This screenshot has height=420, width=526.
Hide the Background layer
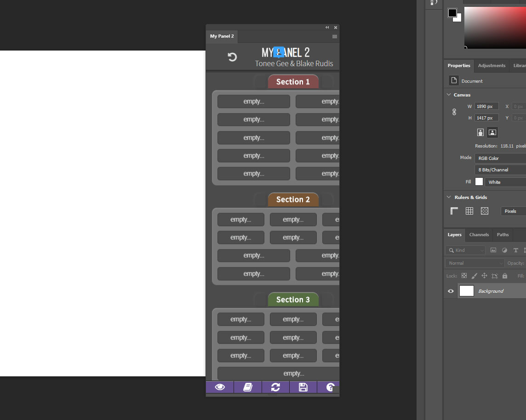[450, 291]
